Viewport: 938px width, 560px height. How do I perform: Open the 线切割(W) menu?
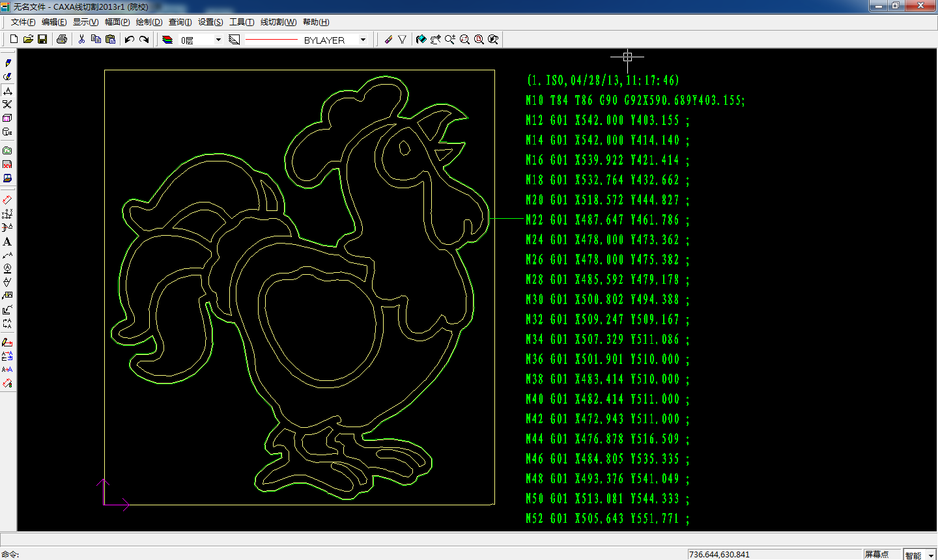pyautogui.click(x=278, y=22)
